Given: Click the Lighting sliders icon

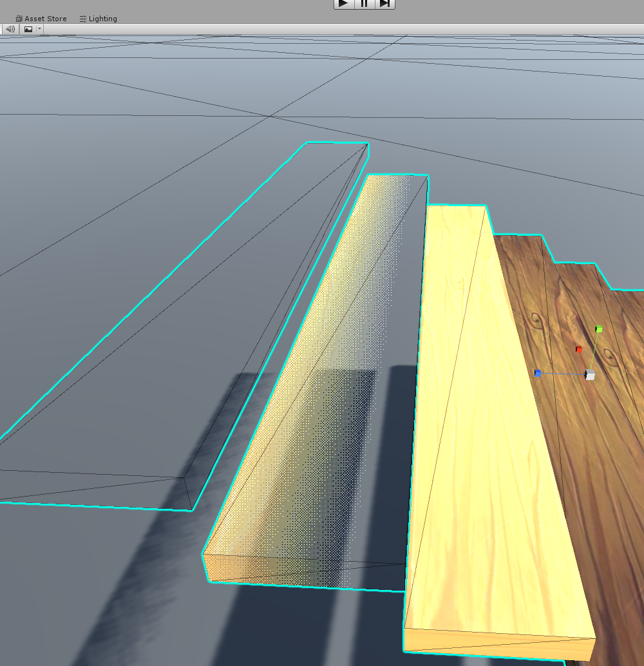Looking at the screenshot, I should (82, 19).
